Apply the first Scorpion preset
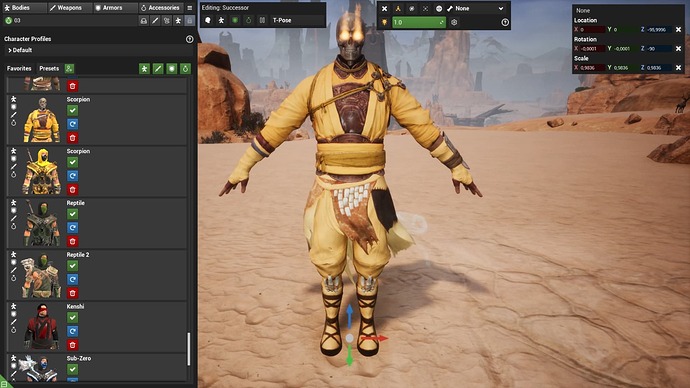This screenshot has width=690, height=388. click(73, 110)
